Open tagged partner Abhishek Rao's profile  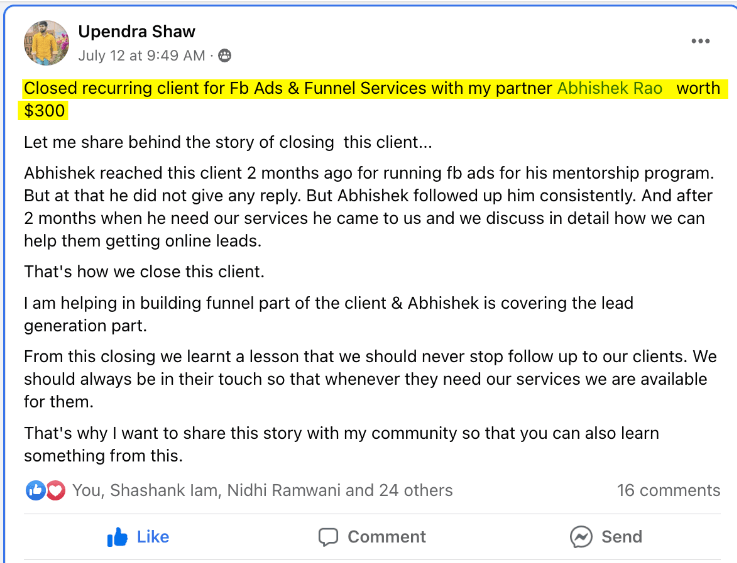point(610,88)
